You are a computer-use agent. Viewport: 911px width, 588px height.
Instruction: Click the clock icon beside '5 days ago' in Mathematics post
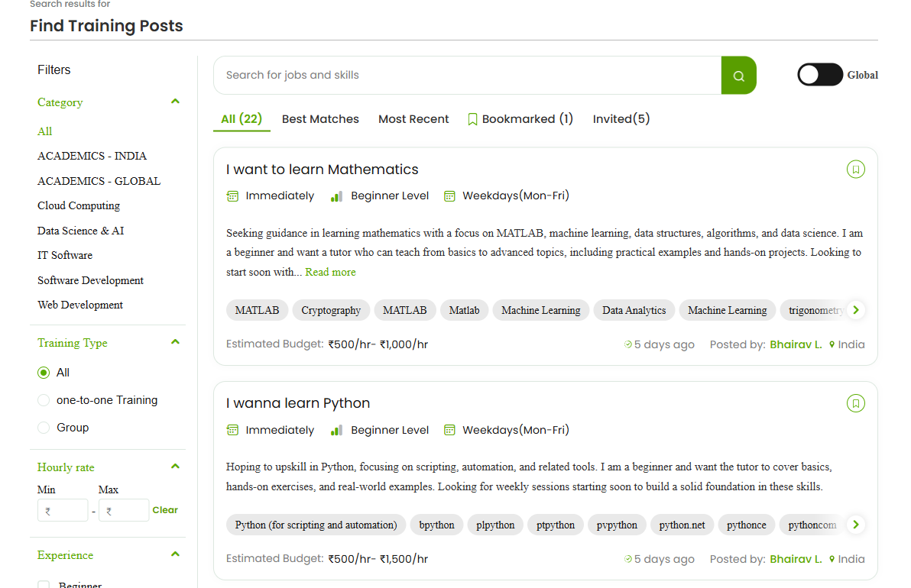[x=628, y=345]
